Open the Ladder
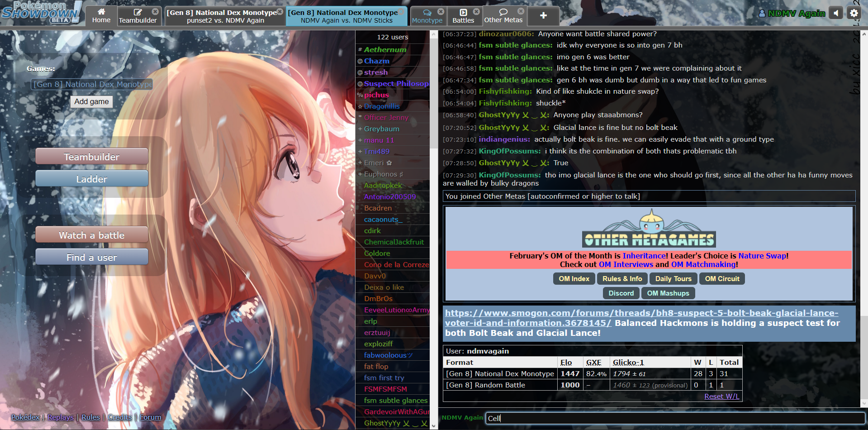The image size is (868, 430). click(x=91, y=178)
